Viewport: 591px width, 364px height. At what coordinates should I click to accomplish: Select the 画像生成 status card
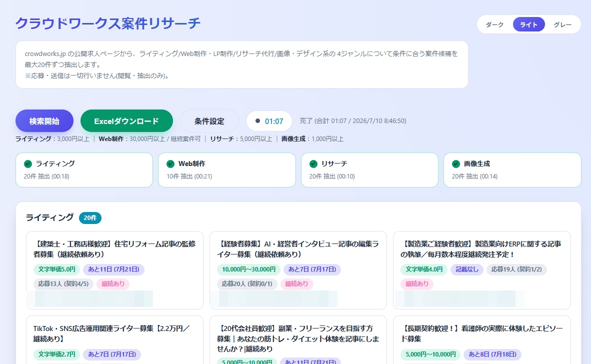tap(512, 170)
